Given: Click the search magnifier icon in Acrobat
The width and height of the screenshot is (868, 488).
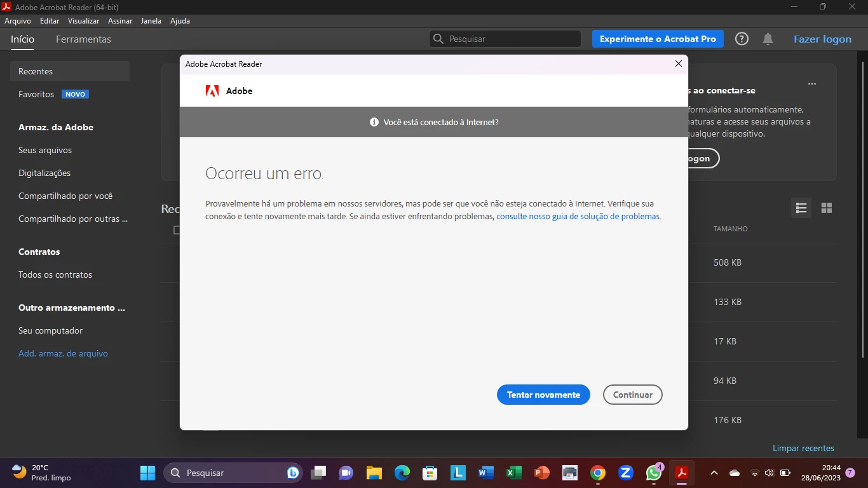Looking at the screenshot, I should point(438,39).
